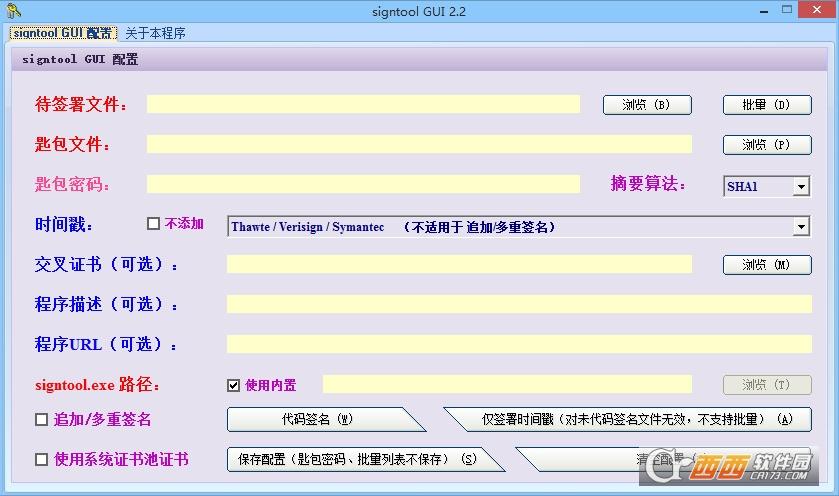Image resolution: width=839 pixels, height=496 pixels.
Task: Switch to the 关于本程序 tab
Action: click(155, 33)
